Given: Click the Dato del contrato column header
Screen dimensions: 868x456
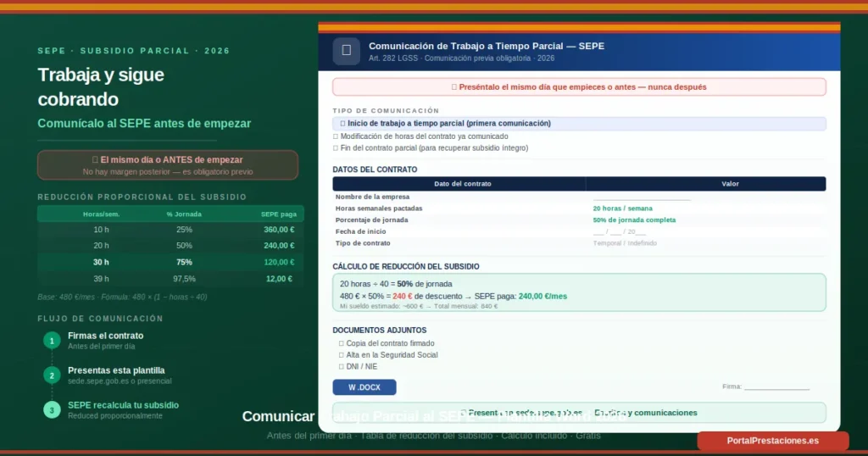Looking at the screenshot, I should (x=463, y=184).
